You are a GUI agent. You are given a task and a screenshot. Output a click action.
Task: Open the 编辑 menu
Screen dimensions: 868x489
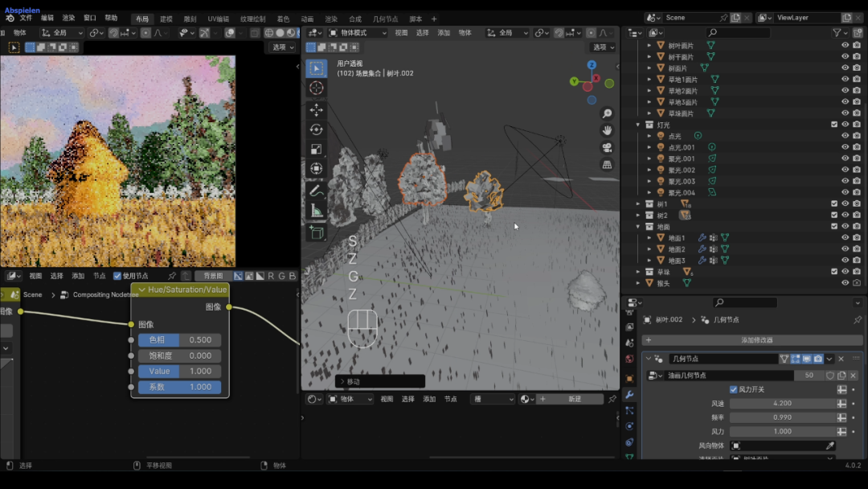click(47, 18)
